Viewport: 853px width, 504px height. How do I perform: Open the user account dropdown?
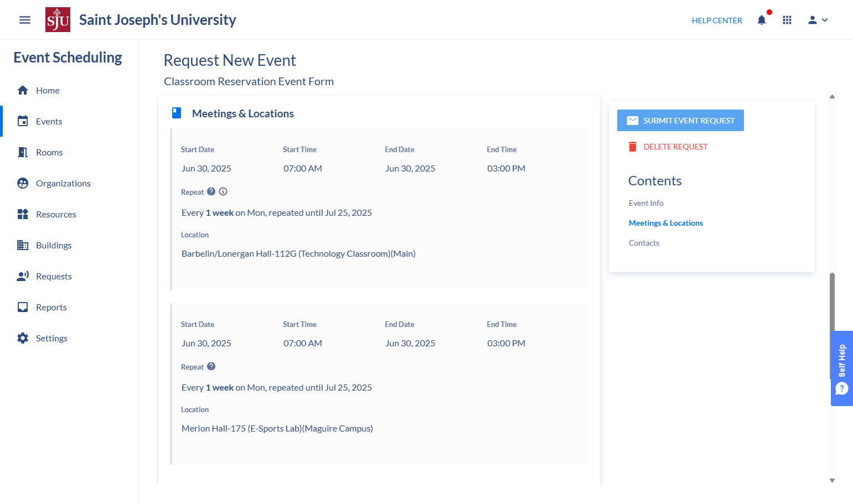click(818, 20)
